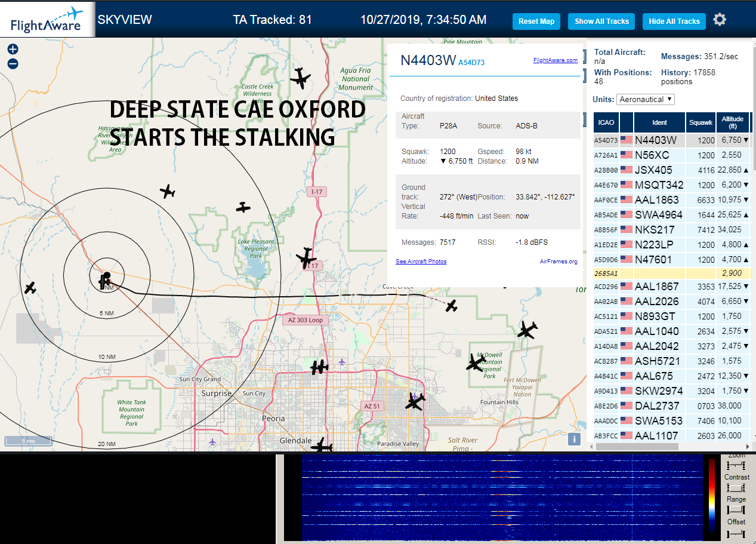Open AirFrames.org link

558,262
